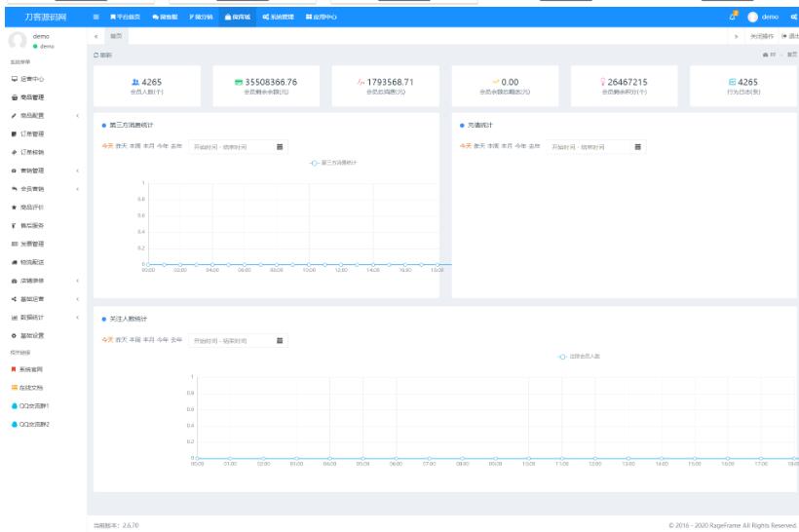Click the refresh icon below the tab bar
799x532 pixels.
[x=95, y=55]
